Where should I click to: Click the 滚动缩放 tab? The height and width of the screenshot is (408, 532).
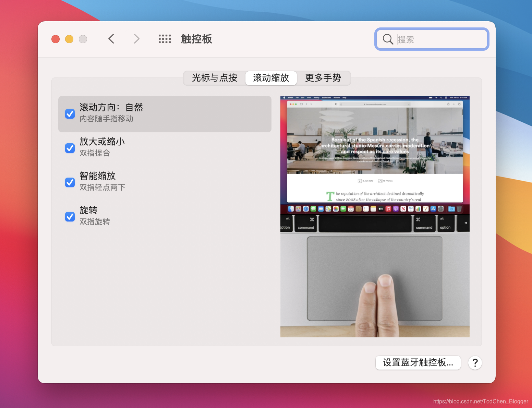click(x=271, y=78)
